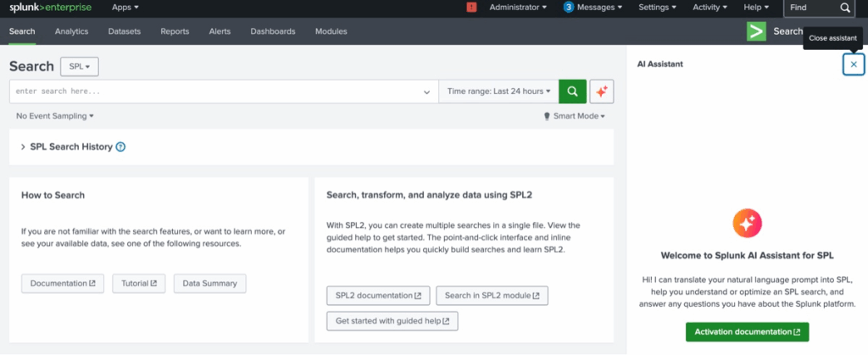Click the red alert notification icon

pyautogui.click(x=471, y=8)
